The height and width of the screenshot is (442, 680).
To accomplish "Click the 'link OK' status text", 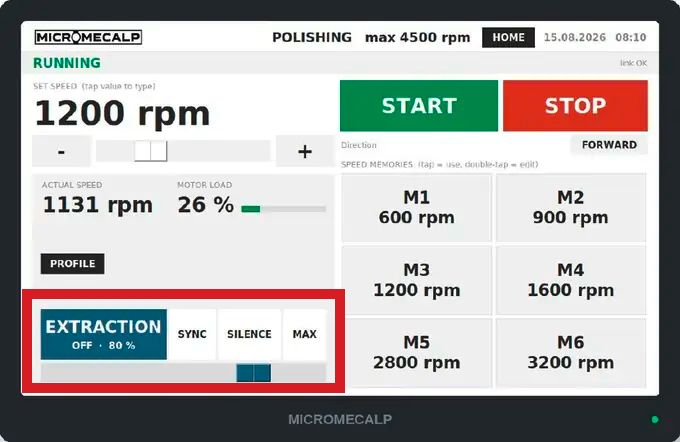I will click(633, 63).
